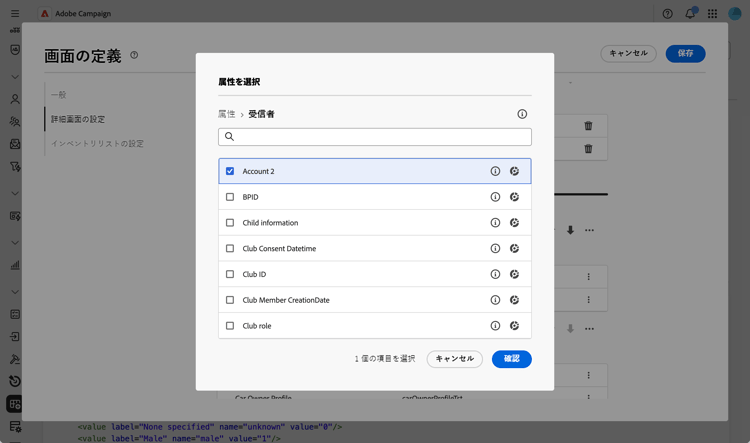Open info icon for Account 2 attribute
The height and width of the screenshot is (443, 750).
tap(495, 171)
